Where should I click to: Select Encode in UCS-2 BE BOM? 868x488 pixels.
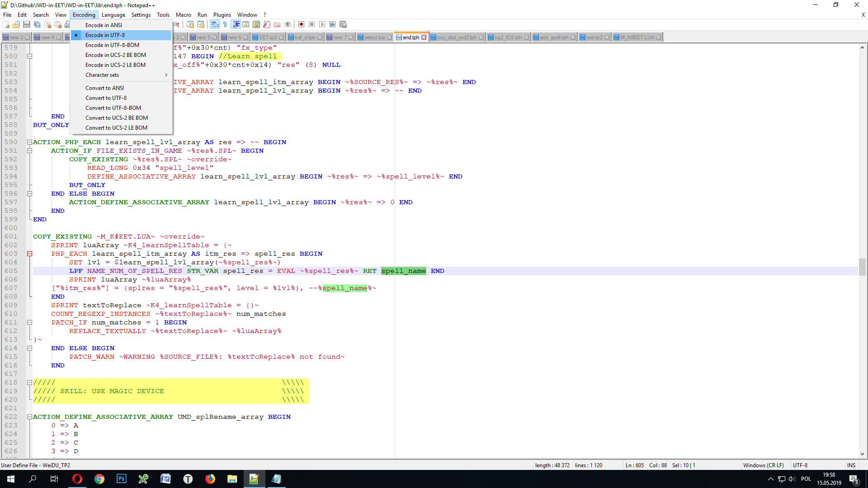pyautogui.click(x=121, y=55)
